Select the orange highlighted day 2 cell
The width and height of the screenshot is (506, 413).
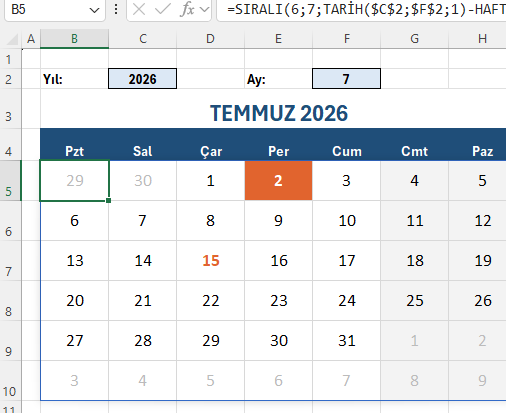click(x=278, y=181)
